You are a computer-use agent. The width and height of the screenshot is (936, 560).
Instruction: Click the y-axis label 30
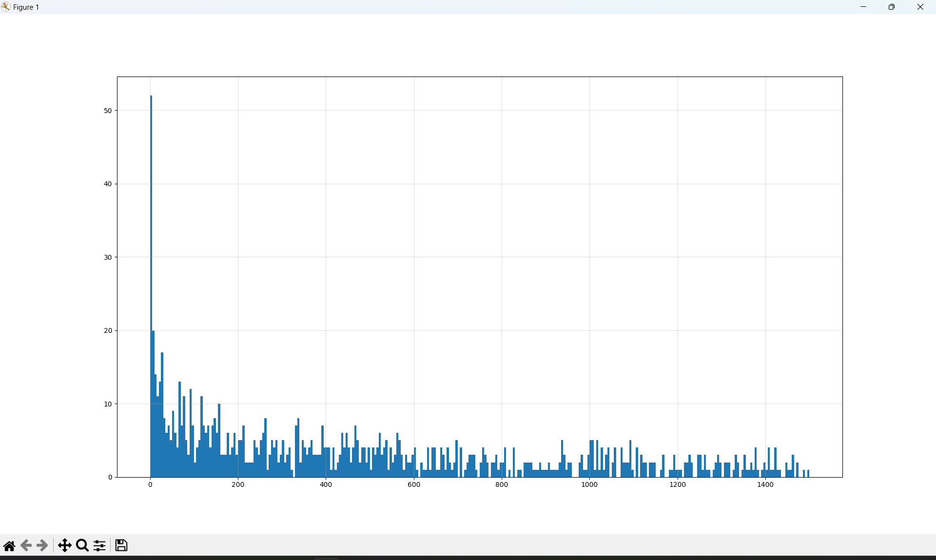pos(108,257)
